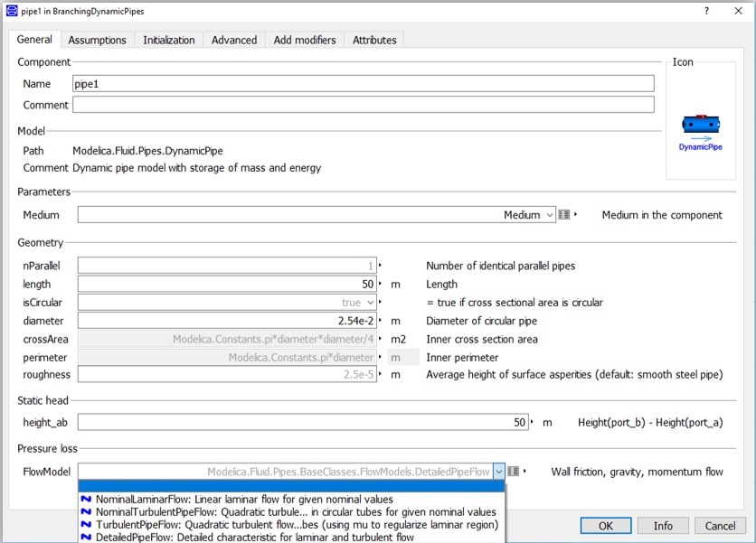
Task: Switch to the General tab
Action: click(34, 40)
